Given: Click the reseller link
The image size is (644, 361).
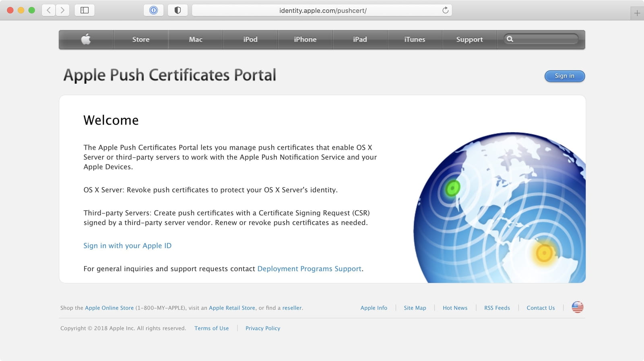Looking at the screenshot, I should click(292, 308).
